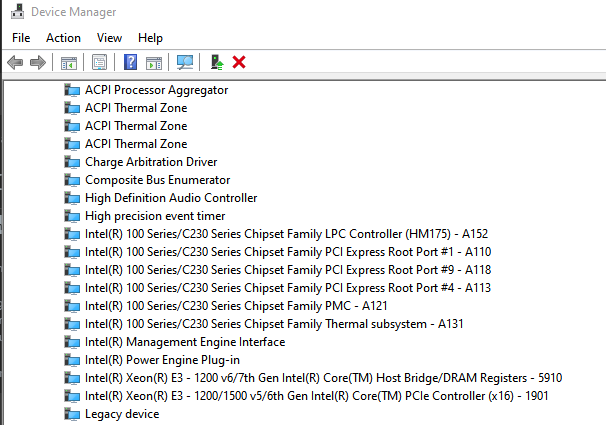
Task: Toggle the Action Pane toolbar icon
Action: 154,62
